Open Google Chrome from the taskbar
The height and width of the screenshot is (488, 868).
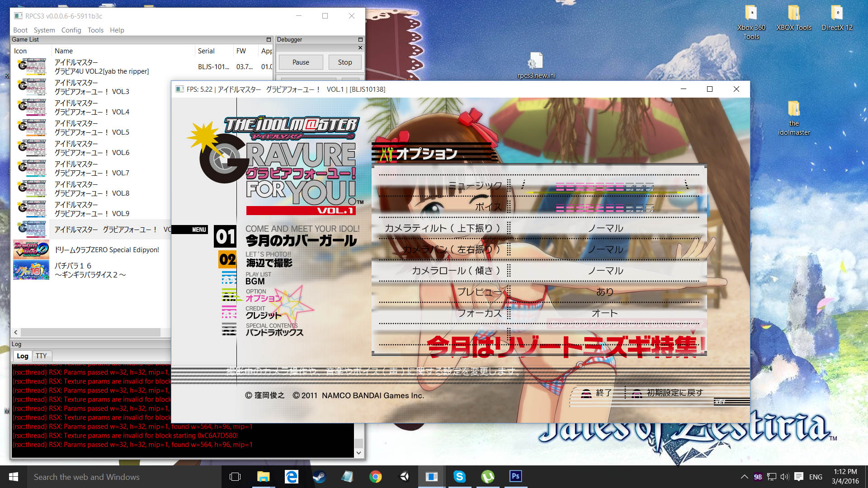[x=375, y=477]
